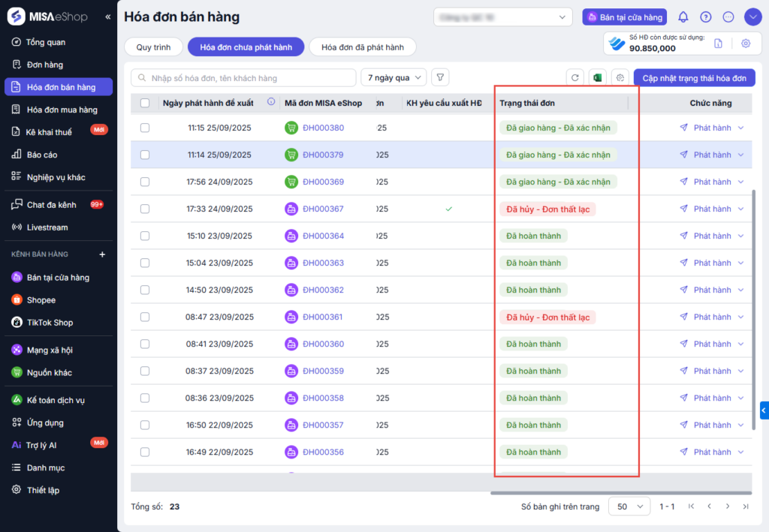The height and width of the screenshot is (532, 769).
Task: Click the refresh icon above the table
Action: pos(575,77)
